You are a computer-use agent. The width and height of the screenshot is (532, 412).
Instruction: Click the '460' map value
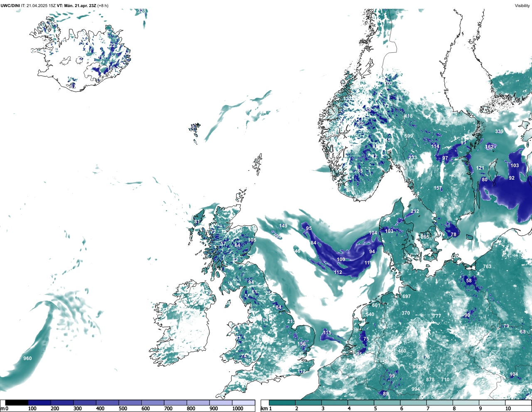coord(402,351)
